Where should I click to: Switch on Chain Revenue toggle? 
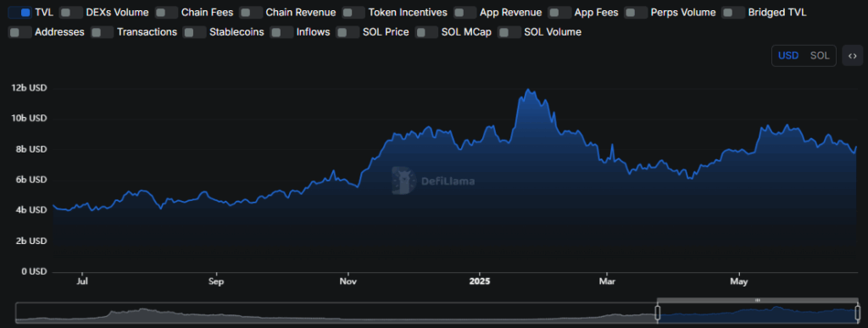[x=251, y=12]
